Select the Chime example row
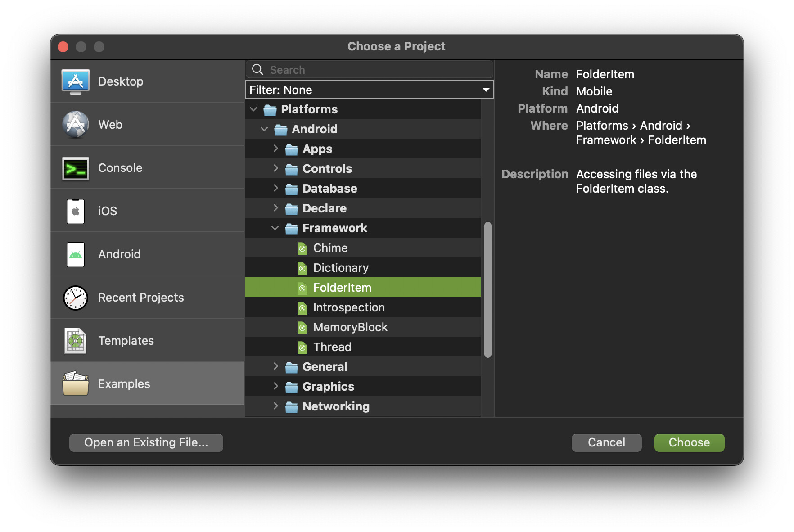This screenshot has width=794, height=532. point(363,248)
